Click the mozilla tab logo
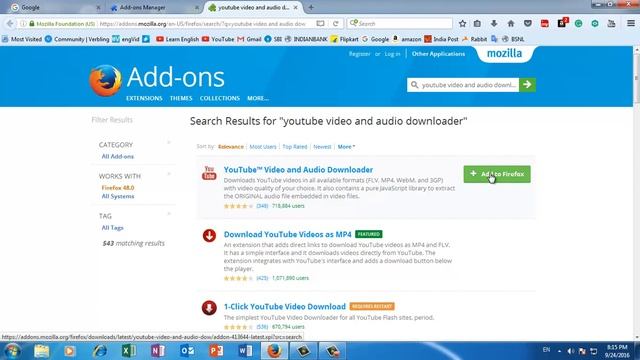Screen dimensions: 640x360 pyautogui.click(x=504, y=53)
